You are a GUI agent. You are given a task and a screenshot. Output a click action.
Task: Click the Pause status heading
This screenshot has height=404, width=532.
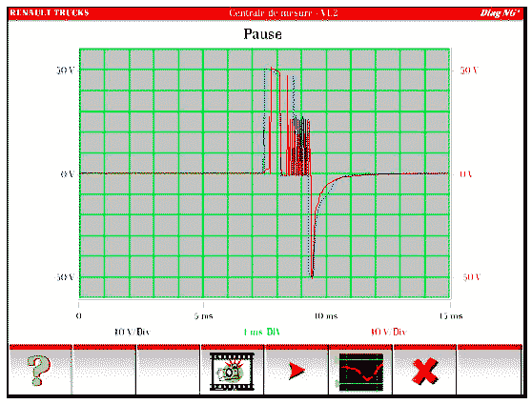point(262,34)
